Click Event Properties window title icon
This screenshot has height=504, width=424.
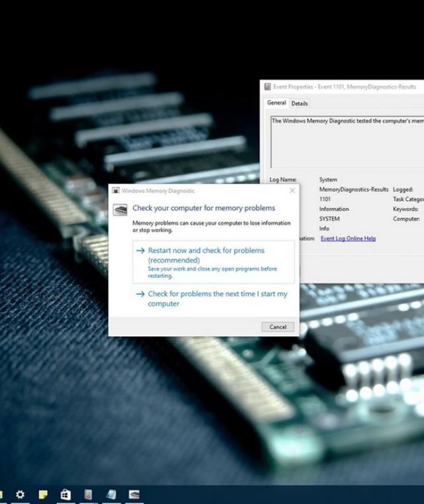pos(268,86)
